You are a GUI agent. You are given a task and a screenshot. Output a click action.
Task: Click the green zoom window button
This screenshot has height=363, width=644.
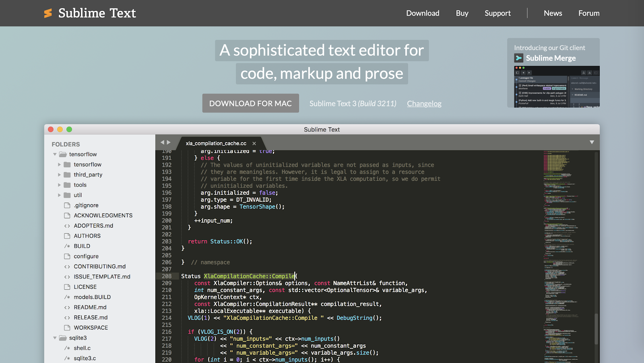[x=69, y=129]
